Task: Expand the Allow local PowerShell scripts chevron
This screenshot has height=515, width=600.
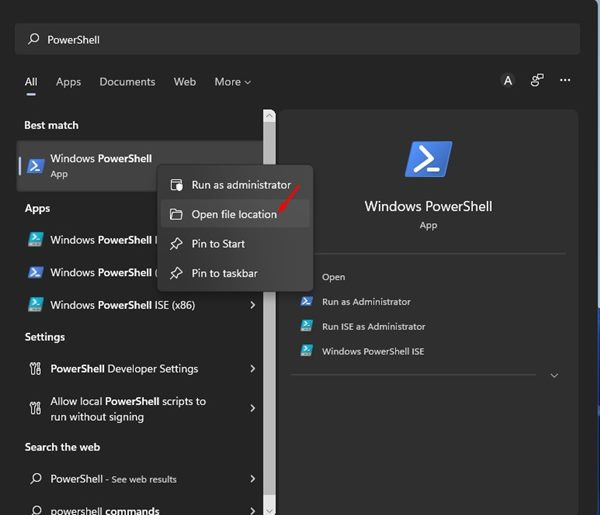Action: 253,408
